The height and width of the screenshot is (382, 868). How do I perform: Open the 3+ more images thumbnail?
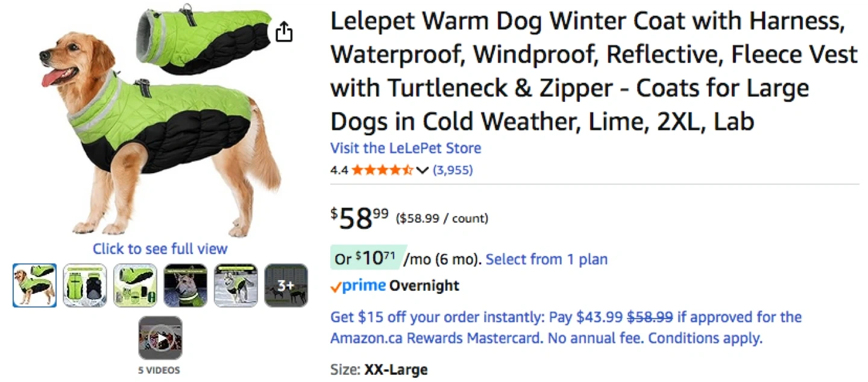point(286,285)
